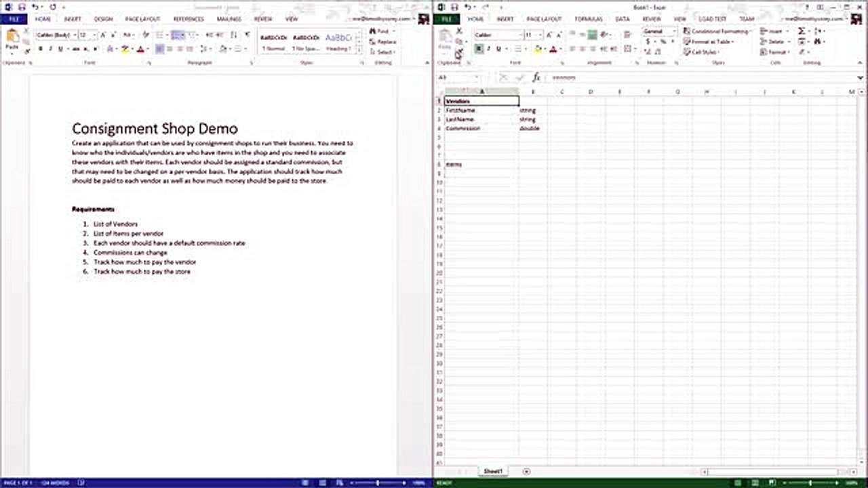868x488 pixels.
Task: Open Word's font name combo box
Action: pyautogui.click(x=56, y=35)
